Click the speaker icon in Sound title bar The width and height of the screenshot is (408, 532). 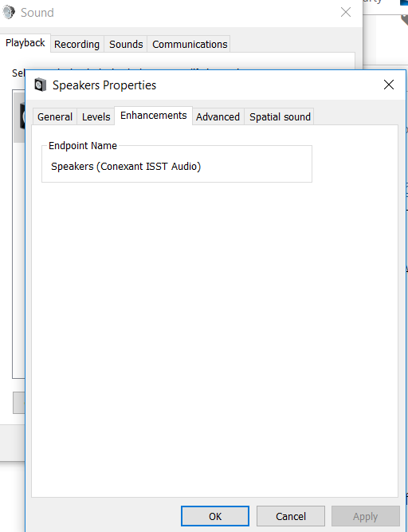[9, 12]
